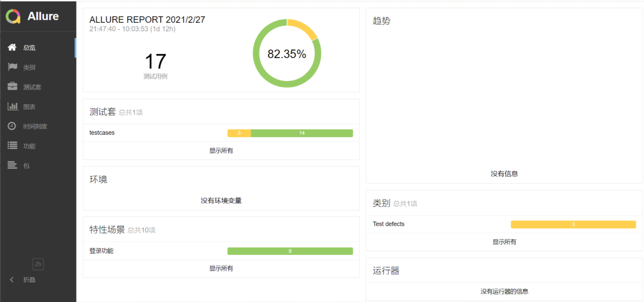Open the 功能 behaviors page
The image size is (644, 302).
pyautogui.click(x=38, y=146)
